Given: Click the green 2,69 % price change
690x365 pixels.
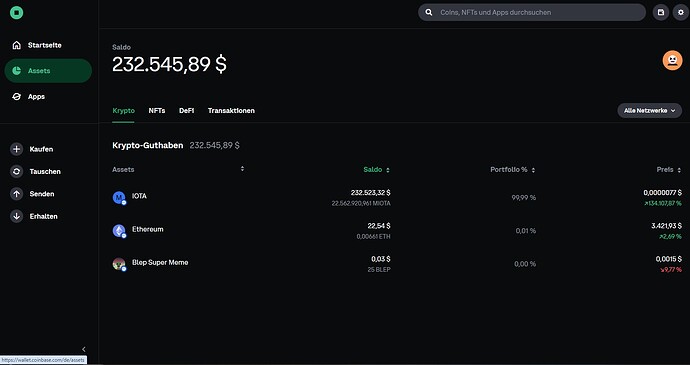Looking at the screenshot, I should [x=670, y=236].
